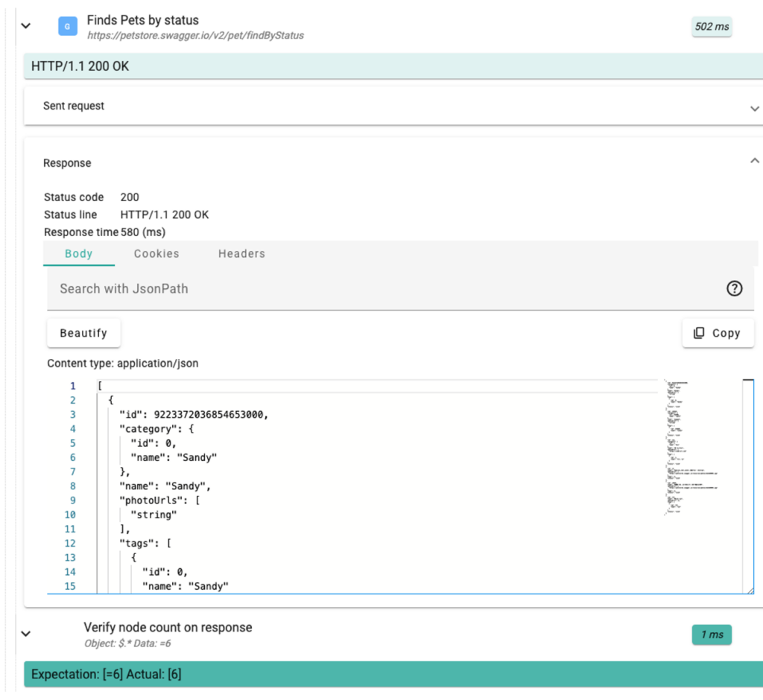The image size is (763, 700).
Task: Click the copy icon in Copy button
Action: click(x=699, y=333)
